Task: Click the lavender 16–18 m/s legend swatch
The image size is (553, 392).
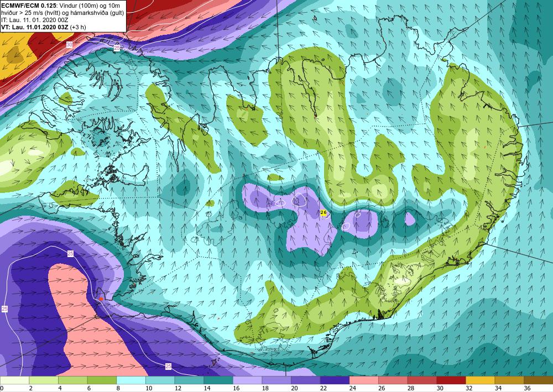Action: [247, 380]
